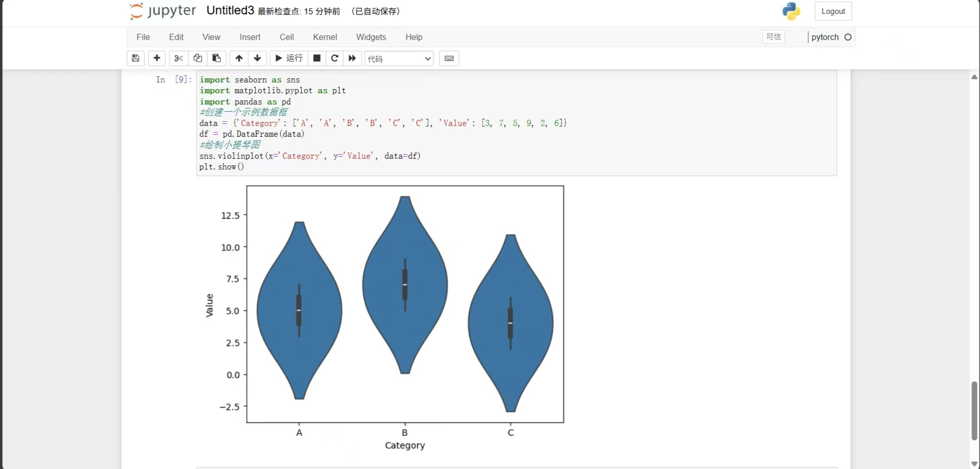
Task: Click the Jupyter logo
Action: tap(163, 11)
